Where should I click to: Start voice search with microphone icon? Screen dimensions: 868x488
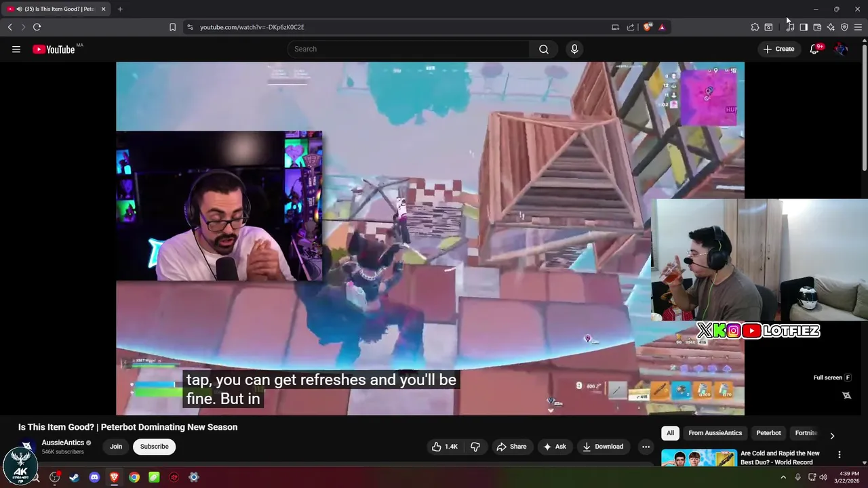[574, 49]
